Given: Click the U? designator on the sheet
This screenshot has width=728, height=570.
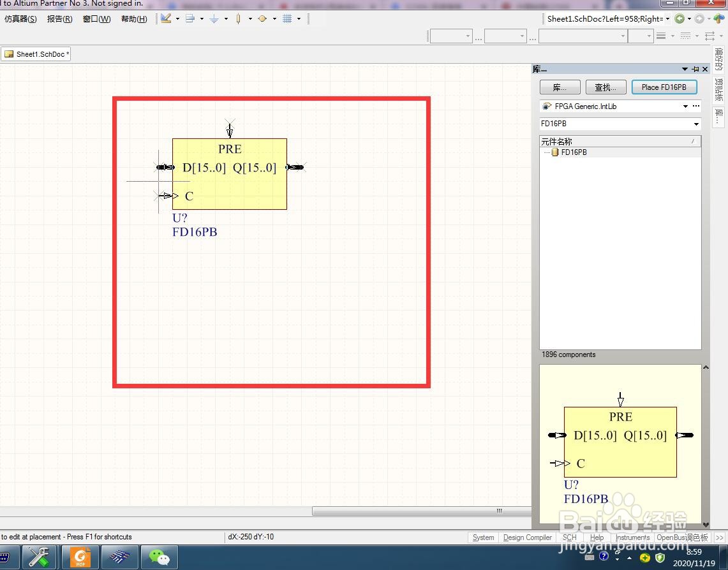Looking at the screenshot, I should [180, 218].
